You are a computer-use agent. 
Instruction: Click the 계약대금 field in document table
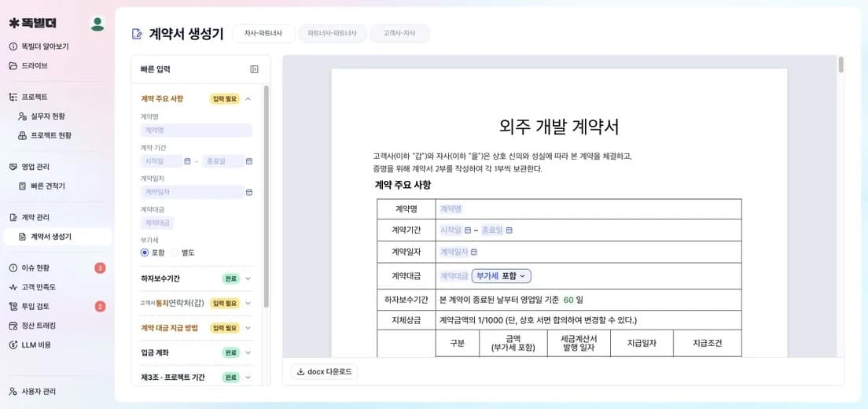454,275
